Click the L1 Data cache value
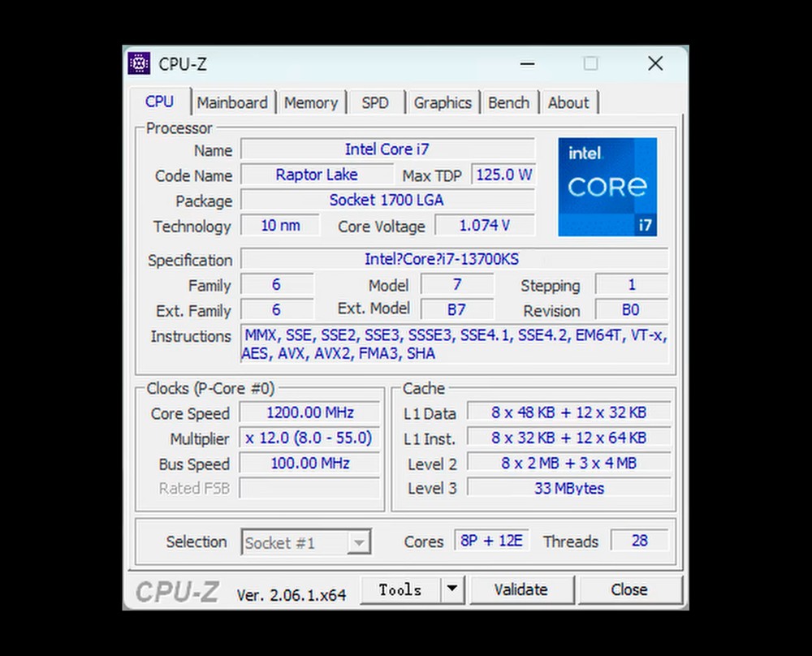 pyautogui.click(x=568, y=412)
